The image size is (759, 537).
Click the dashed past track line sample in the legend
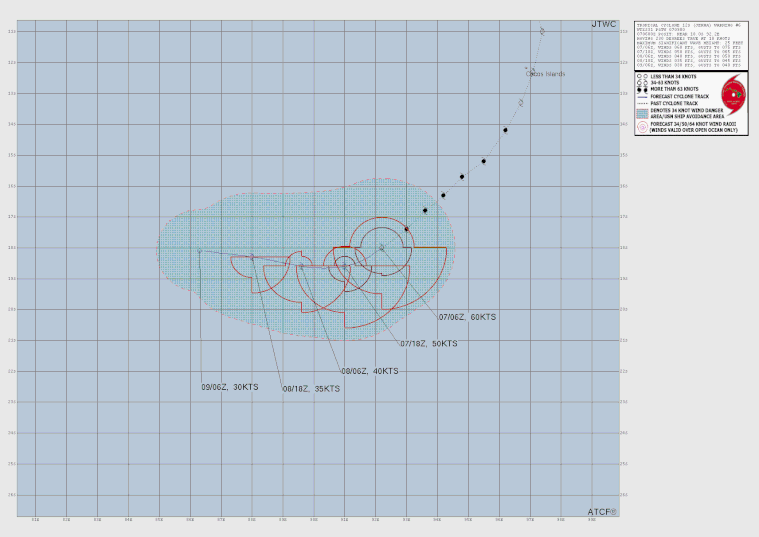pyautogui.click(x=642, y=104)
